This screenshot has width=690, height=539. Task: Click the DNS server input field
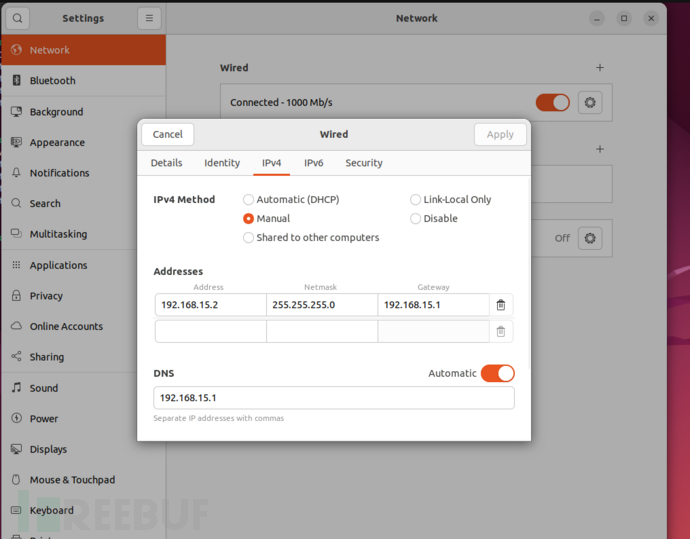(333, 398)
